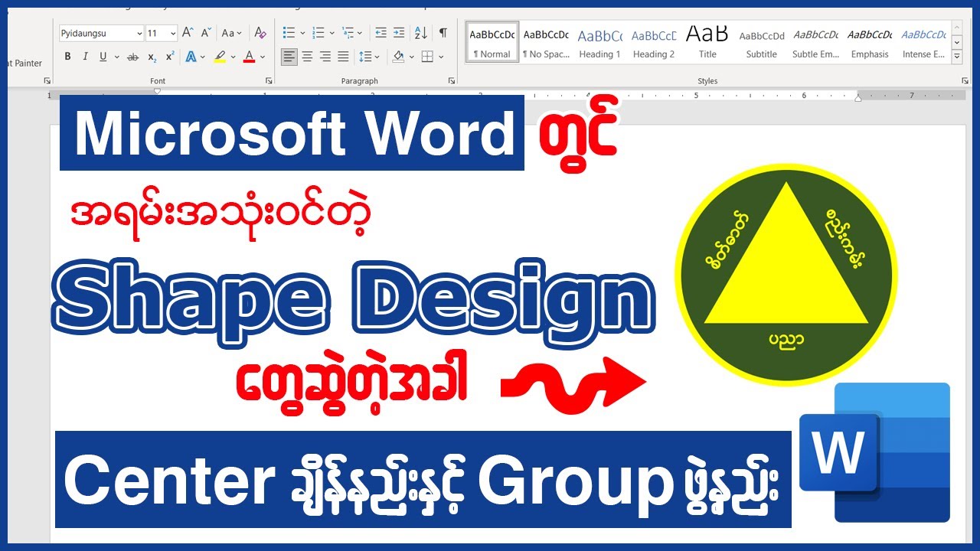Click the Numbering list icon
The width and height of the screenshot is (980, 551).
(319, 33)
